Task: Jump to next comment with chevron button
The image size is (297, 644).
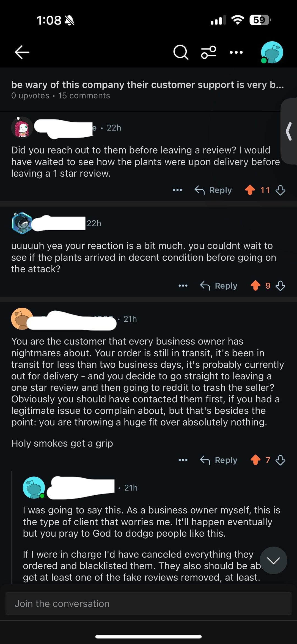Action: point(273,560)
